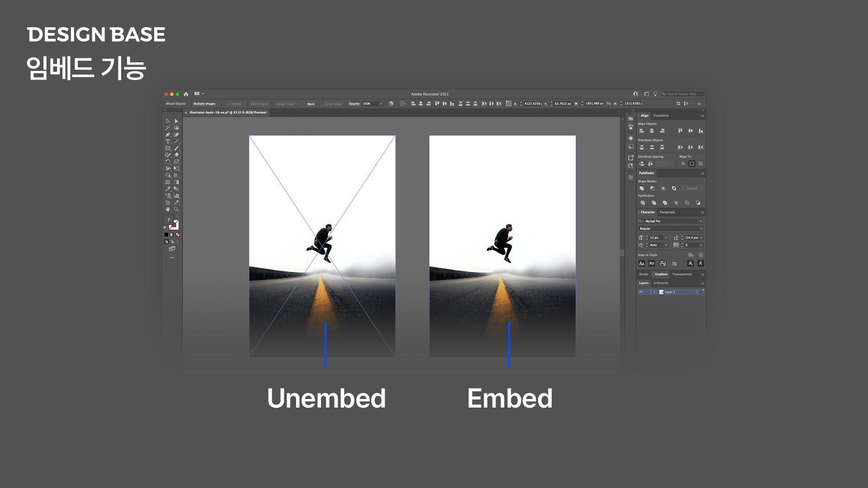Click the Image Trace button
The height and width of the screenshot is (488, 868).
click(285, 104)
